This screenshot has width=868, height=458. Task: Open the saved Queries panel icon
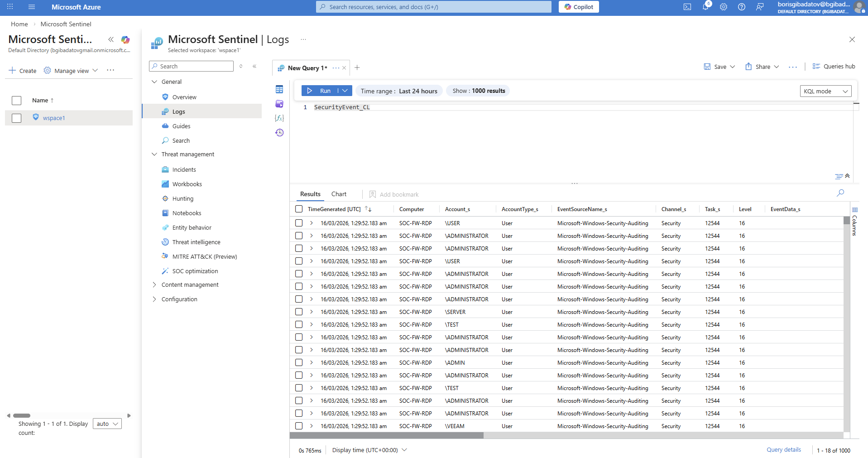(x=279, y=104)
